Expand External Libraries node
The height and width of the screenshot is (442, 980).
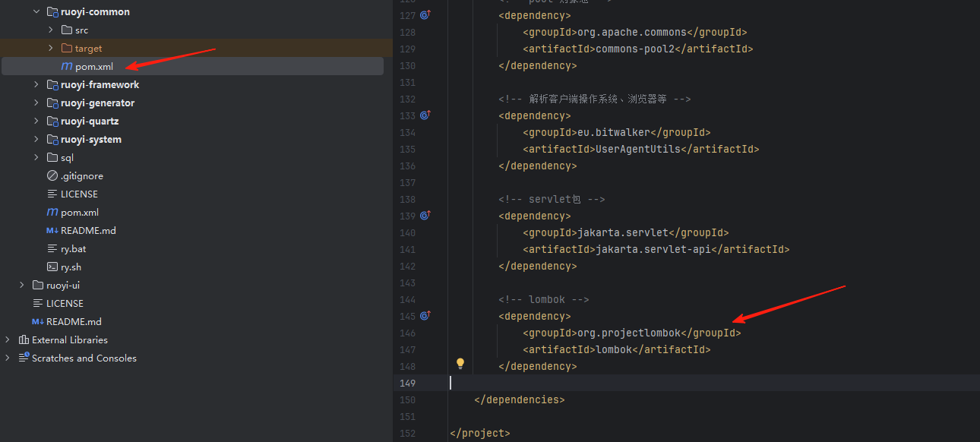coord(8,339)
